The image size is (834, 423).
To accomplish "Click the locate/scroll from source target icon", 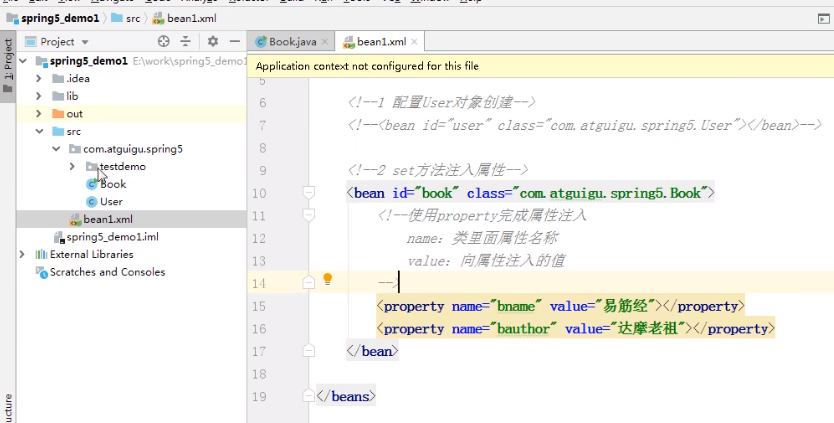I will [x=163, y=42].
